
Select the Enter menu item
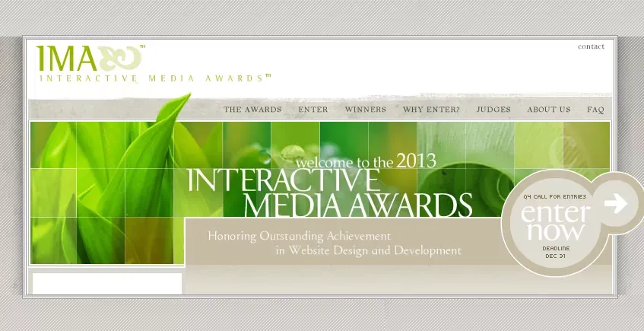coord(313,110)
